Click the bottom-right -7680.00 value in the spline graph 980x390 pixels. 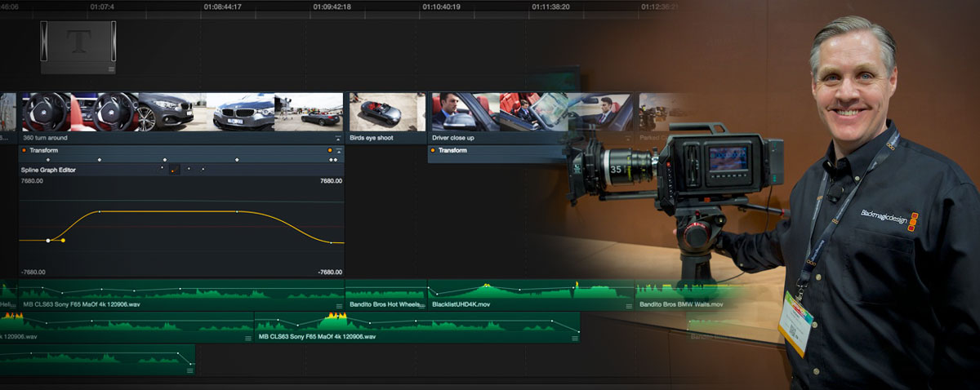click(x=329, y=273)
